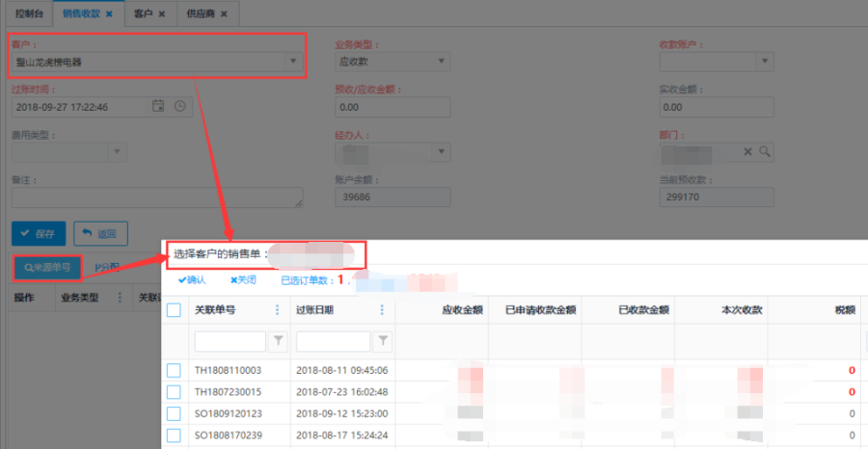Click filter funnel icon under 关联单号
The width and height of the screenshot is (868, 449).
click(x=277, y=340)
